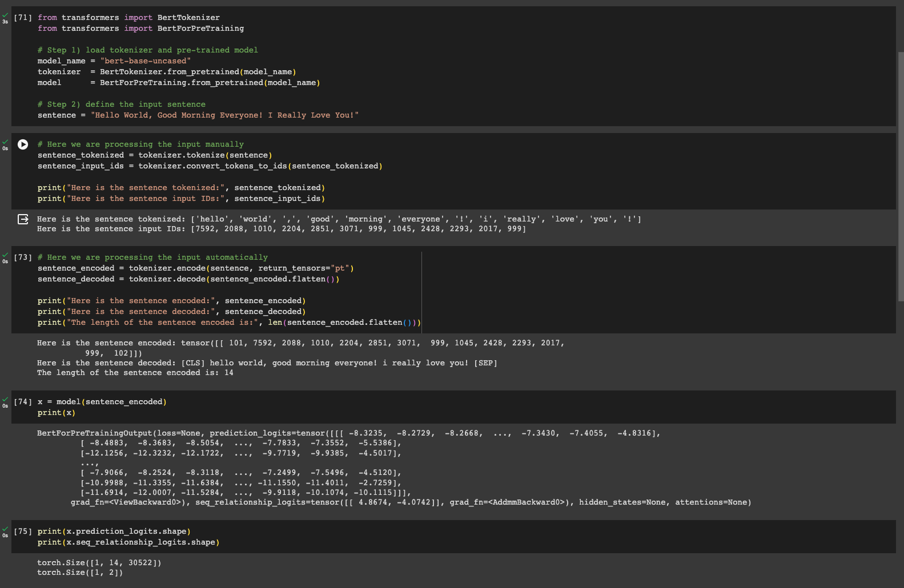Click the convert_tokens_to_ids code line

tap(210, 166)
